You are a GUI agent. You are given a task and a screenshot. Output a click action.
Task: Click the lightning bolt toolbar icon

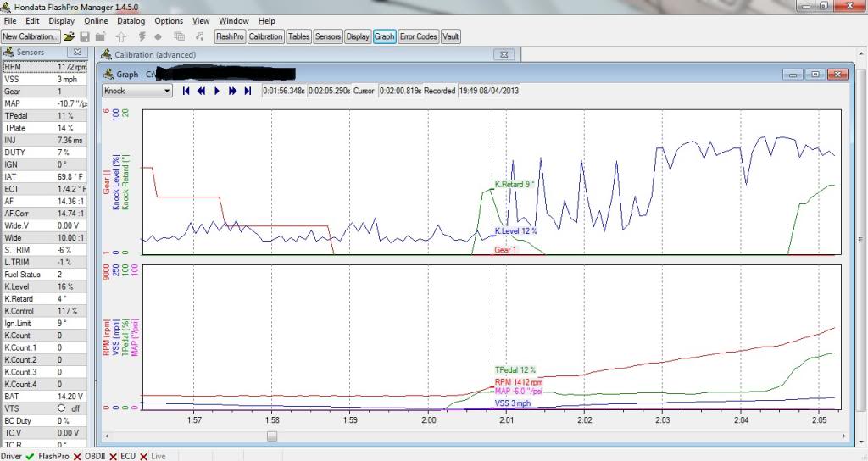click(x=142, y=36)
